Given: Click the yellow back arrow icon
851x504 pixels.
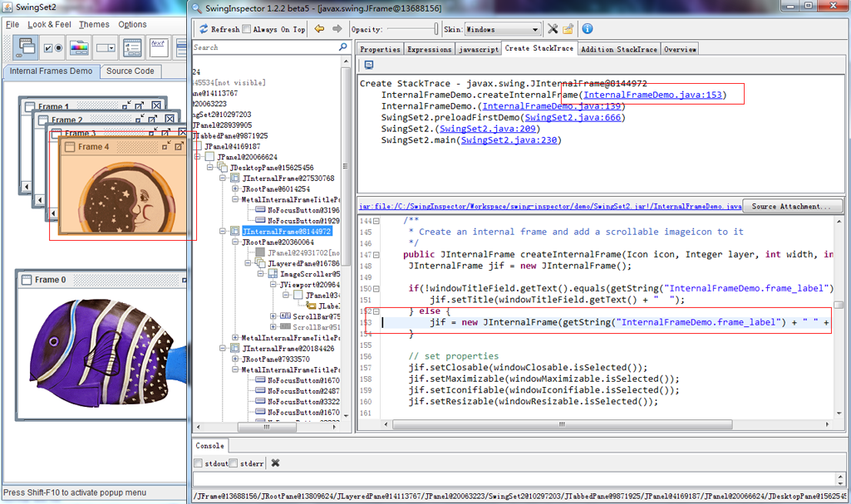Looking at the screenshot, I should pyautogui.click(x=319, y=29).
